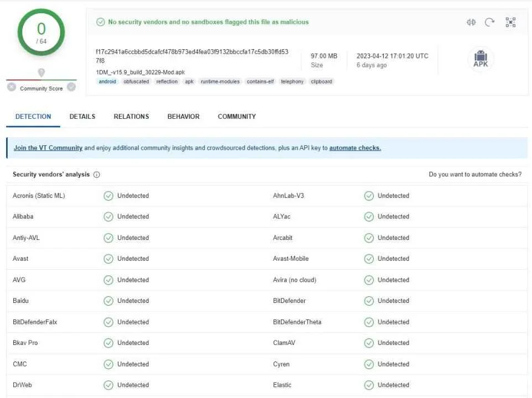Click the Alibaba undetected checkmark
Screen dimensions: 532x398
pos(108,217)
